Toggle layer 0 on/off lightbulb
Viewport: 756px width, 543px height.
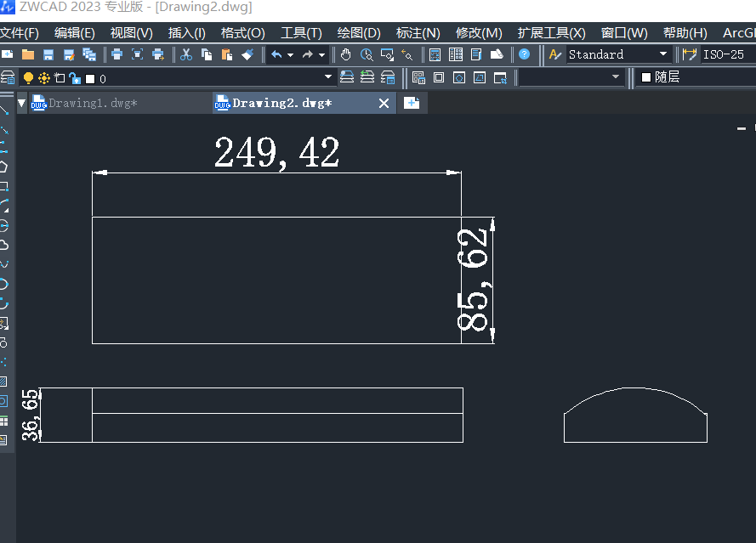pos(28,77)
